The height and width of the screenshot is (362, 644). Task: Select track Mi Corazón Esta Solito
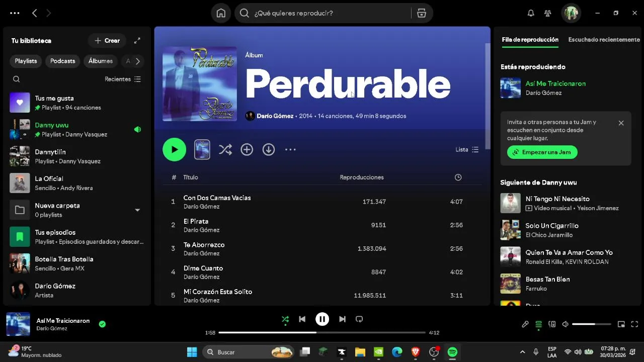(x=322, y=296)
